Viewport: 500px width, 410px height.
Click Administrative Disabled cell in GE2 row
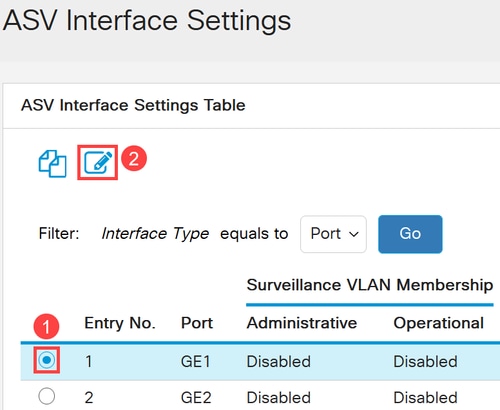point(279,398)
